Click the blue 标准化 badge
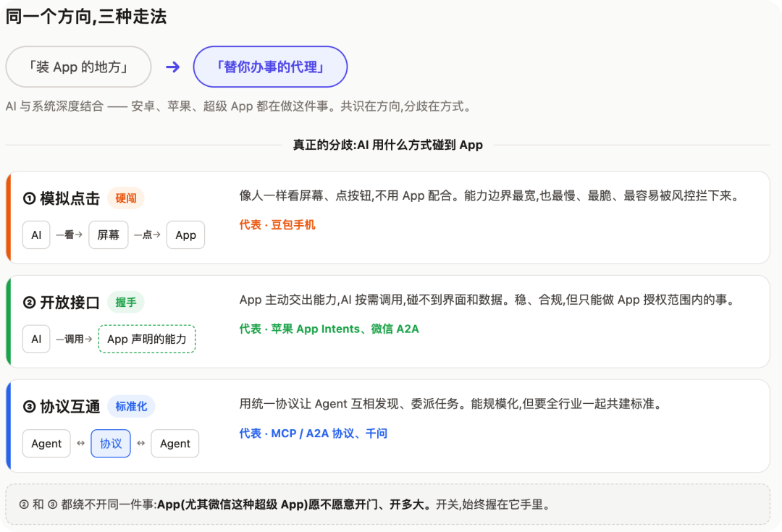This screenshot has width=782, height=532. (x=131, y=407)
